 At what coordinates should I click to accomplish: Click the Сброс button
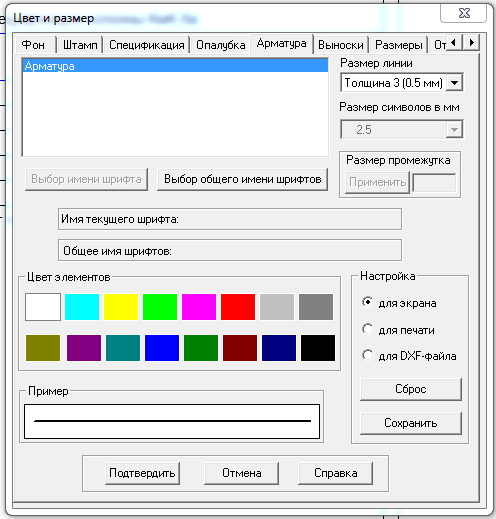411,389
